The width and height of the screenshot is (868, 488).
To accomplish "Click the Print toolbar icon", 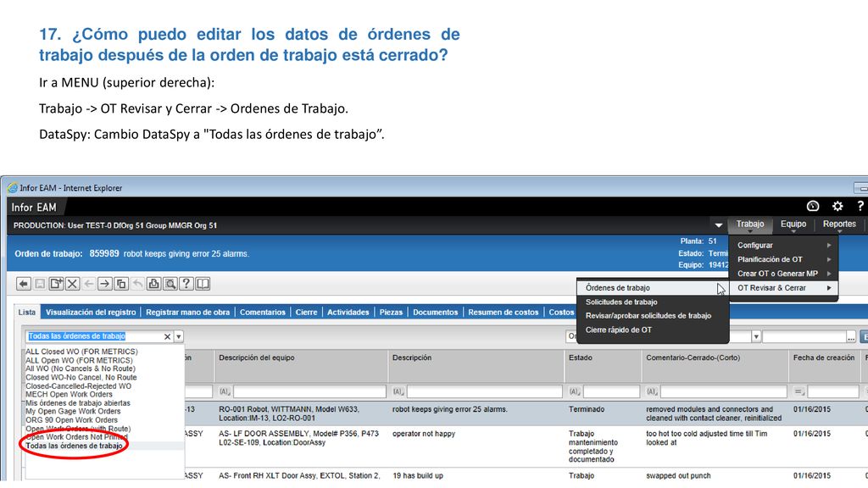I will point(153,284).
